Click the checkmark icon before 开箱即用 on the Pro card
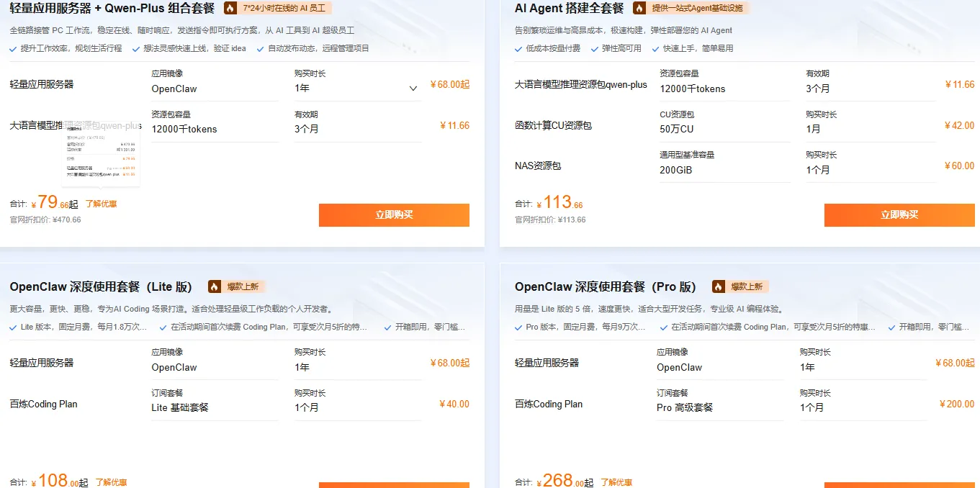Viewport: 980px width, 488px height. pyautogui.click(x=890, y=326)
